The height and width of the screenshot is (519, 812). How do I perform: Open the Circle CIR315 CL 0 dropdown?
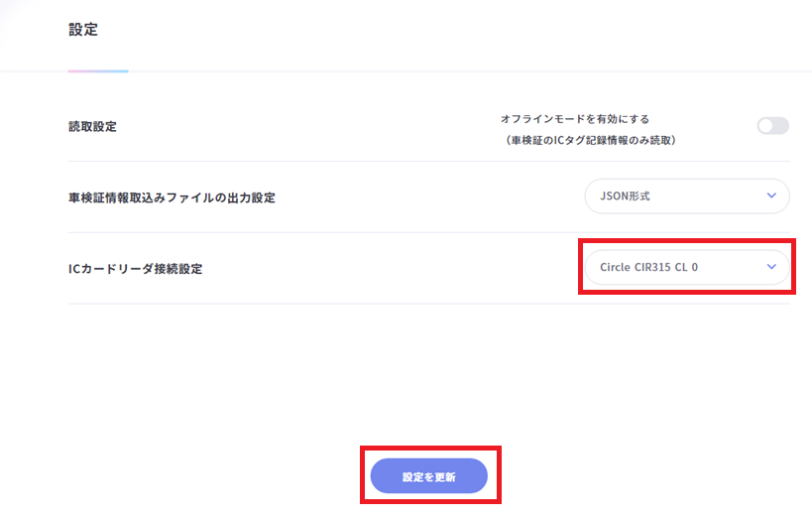(686, 267)
